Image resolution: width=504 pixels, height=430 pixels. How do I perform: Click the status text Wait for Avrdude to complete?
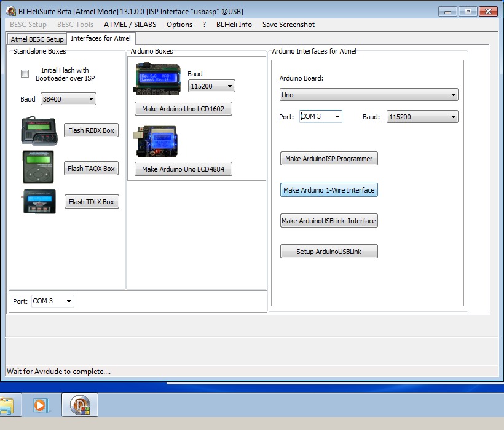pyautogui.click(x=59, y=372)
